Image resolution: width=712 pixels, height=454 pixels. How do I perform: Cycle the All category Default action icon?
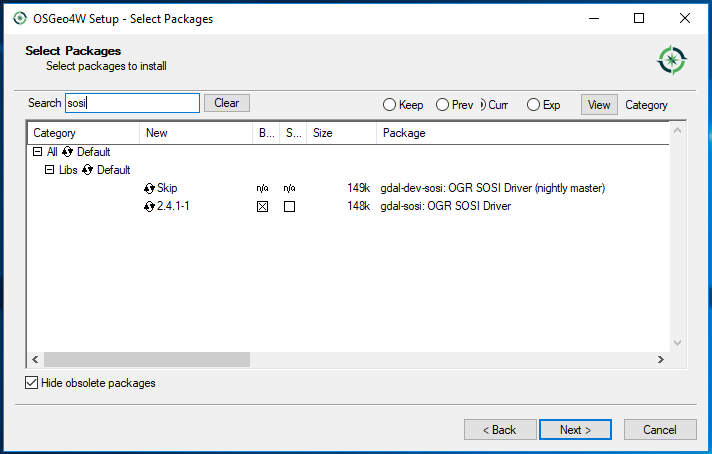(x=67, y=152)
